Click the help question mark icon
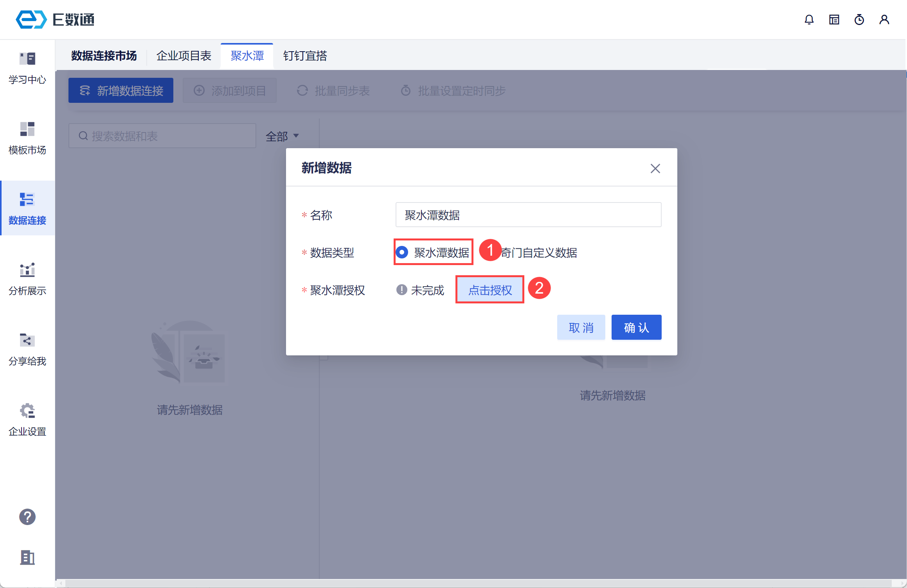 pos(27,517)
